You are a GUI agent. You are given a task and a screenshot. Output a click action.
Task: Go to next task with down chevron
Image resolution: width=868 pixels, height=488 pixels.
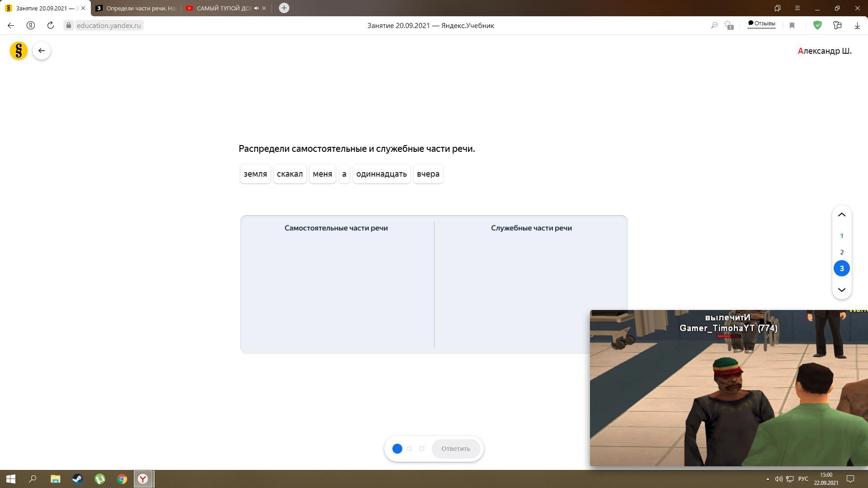(x=842, y=290)
